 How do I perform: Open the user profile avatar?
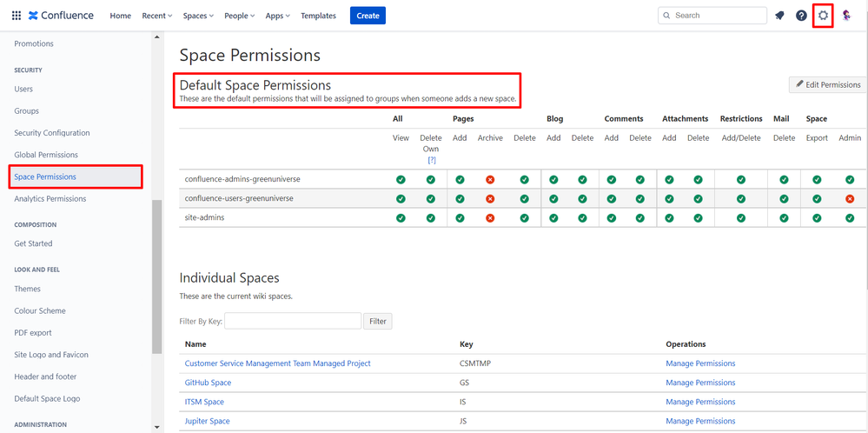point(846,16)
